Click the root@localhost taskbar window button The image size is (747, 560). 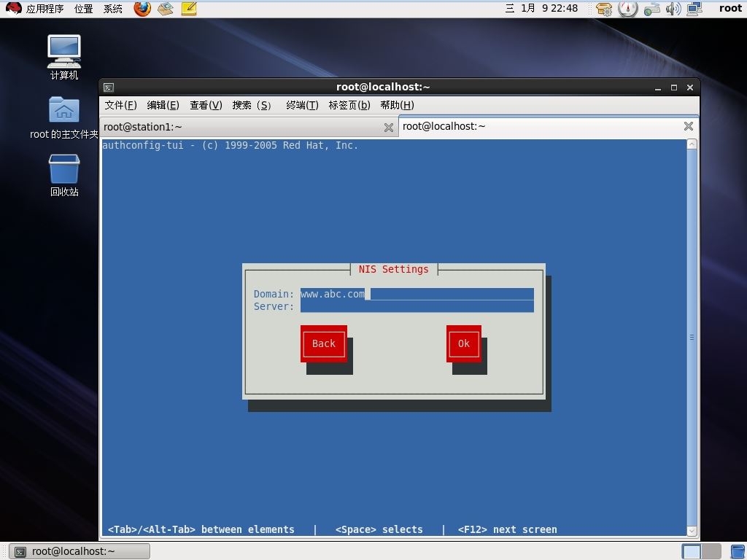click(80, 551)
